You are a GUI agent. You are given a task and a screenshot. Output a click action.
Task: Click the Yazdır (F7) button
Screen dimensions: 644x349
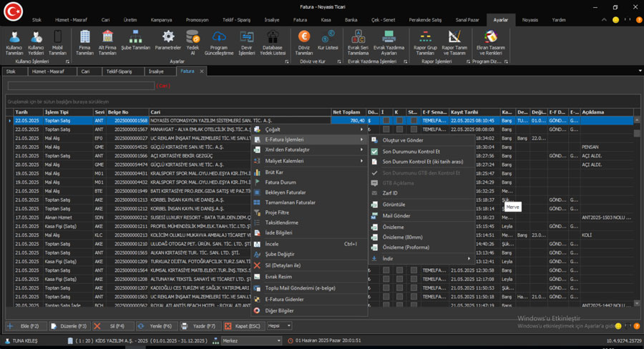200,326
